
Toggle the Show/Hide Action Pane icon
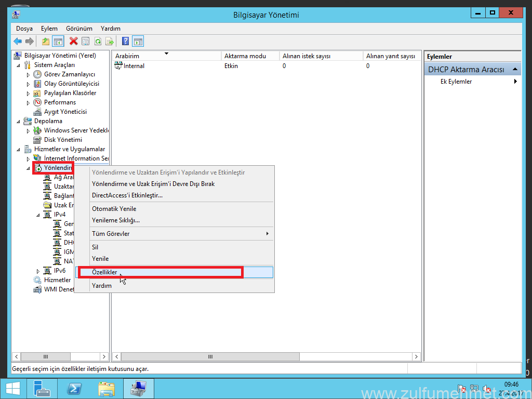coord(138,42)
